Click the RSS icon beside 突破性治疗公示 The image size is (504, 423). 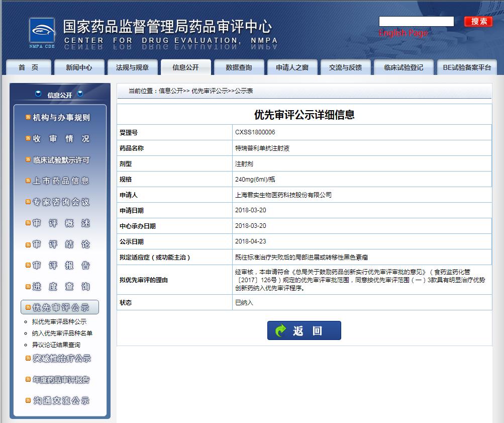point(28,358)
